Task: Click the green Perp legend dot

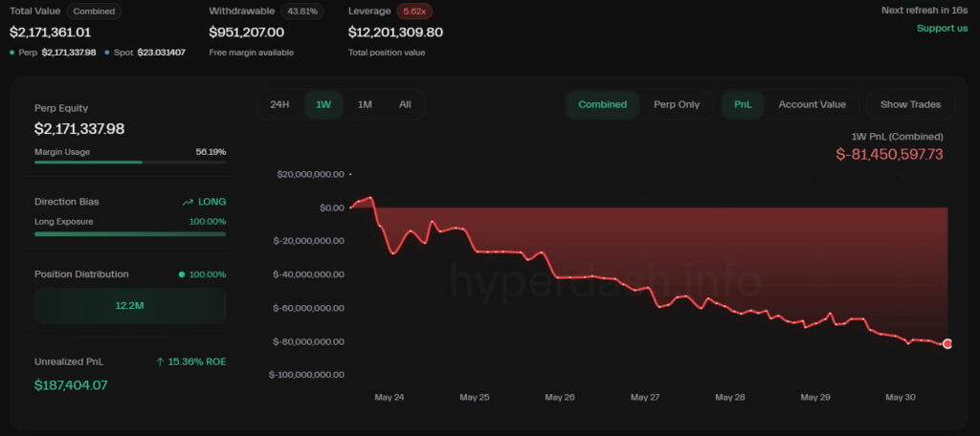Action: [11, 53]
